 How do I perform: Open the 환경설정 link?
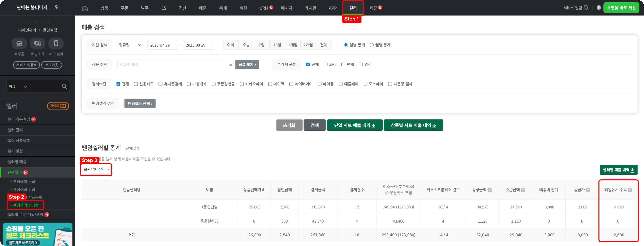point(50,30)
